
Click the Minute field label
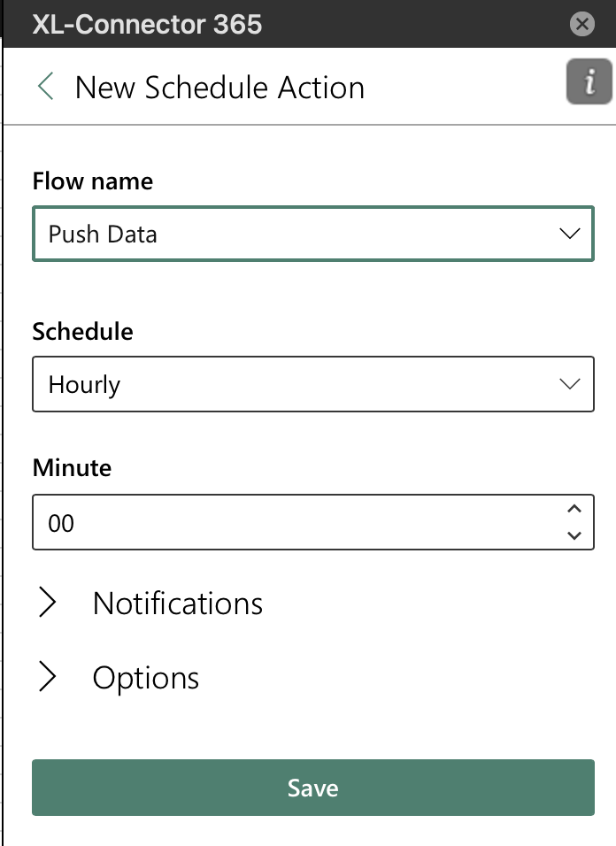click(72, 468)
